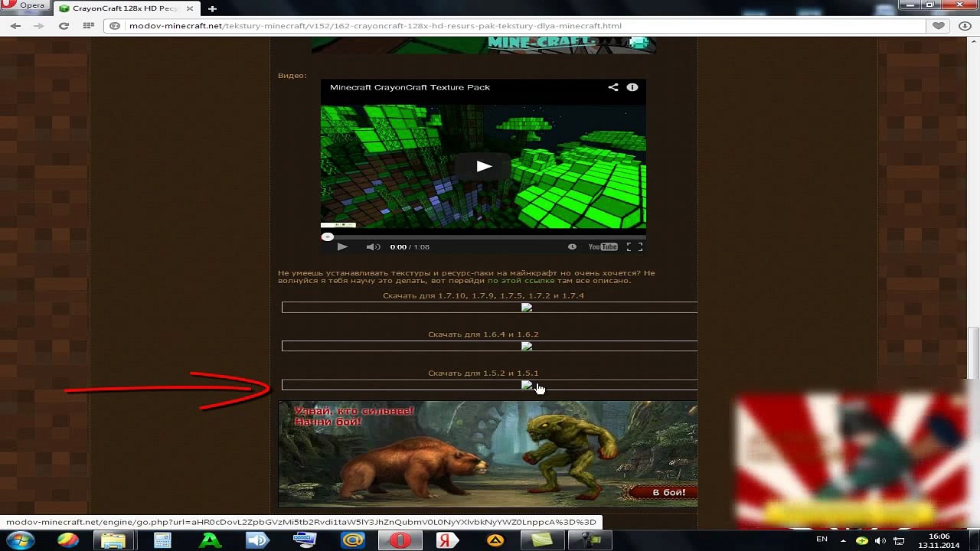Click the site info globe icon
Screen dimensions: 980x551
(115, 26)
